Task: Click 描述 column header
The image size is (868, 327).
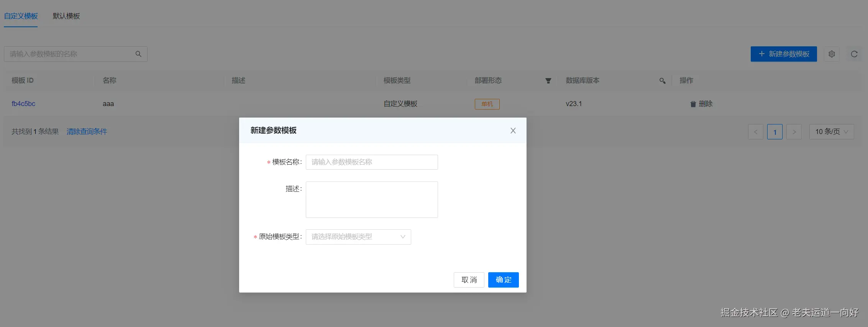Action: coord(238,80)
